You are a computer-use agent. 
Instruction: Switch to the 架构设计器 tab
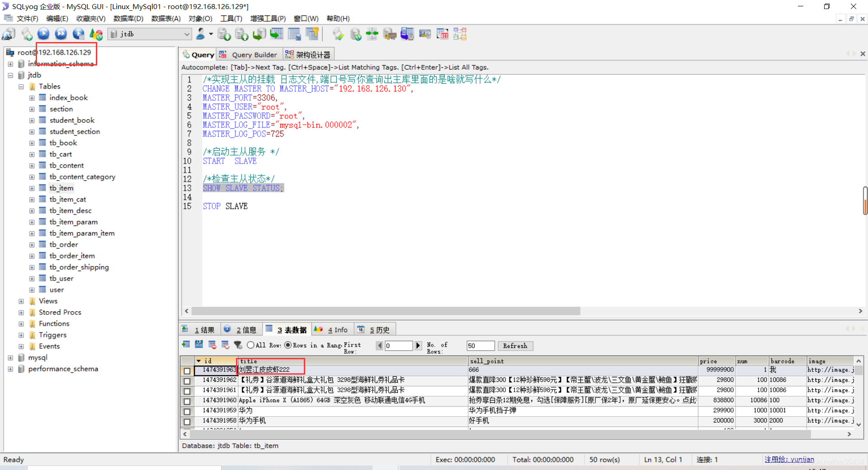coord(308,55)
